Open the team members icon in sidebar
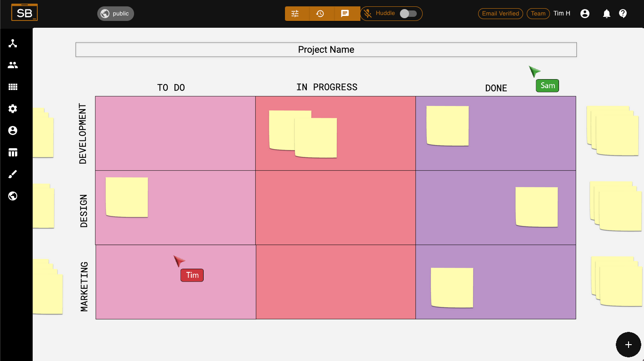 (13, 65)
